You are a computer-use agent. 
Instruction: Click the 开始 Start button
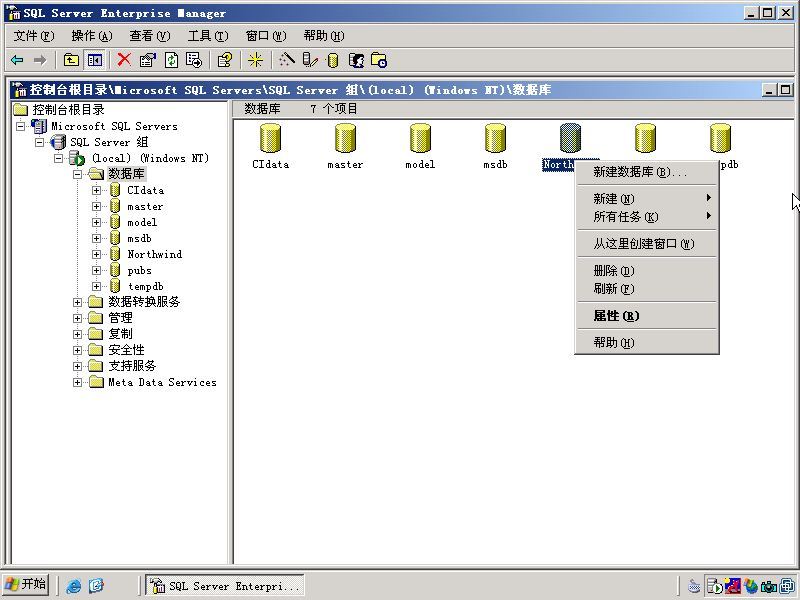coord(26,585)
